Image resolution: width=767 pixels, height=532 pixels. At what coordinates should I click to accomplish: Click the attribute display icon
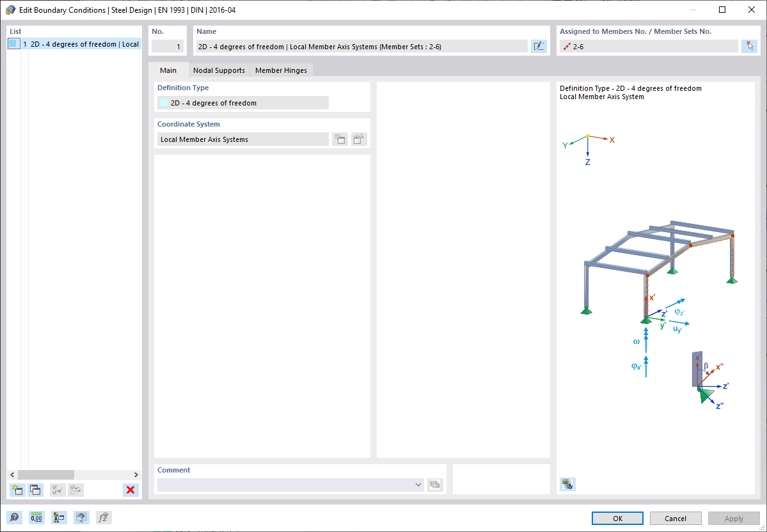(59, 518)
